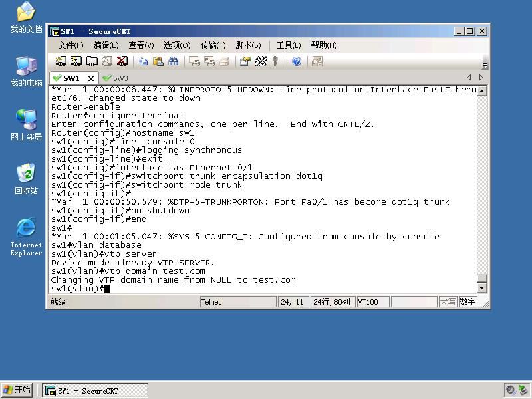Screen dimensions: 532x399
Task: Click 'logging synchronous' command line
Action: tap(146, 150)
